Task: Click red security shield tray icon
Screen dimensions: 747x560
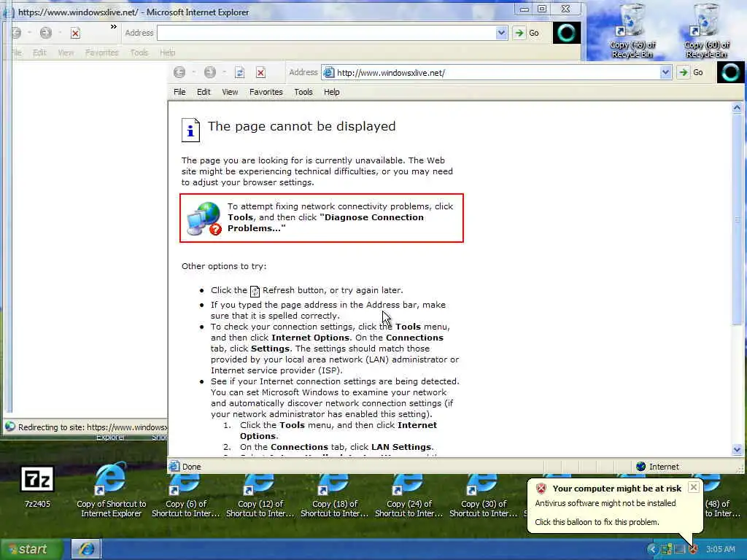Action: point(693,550)
